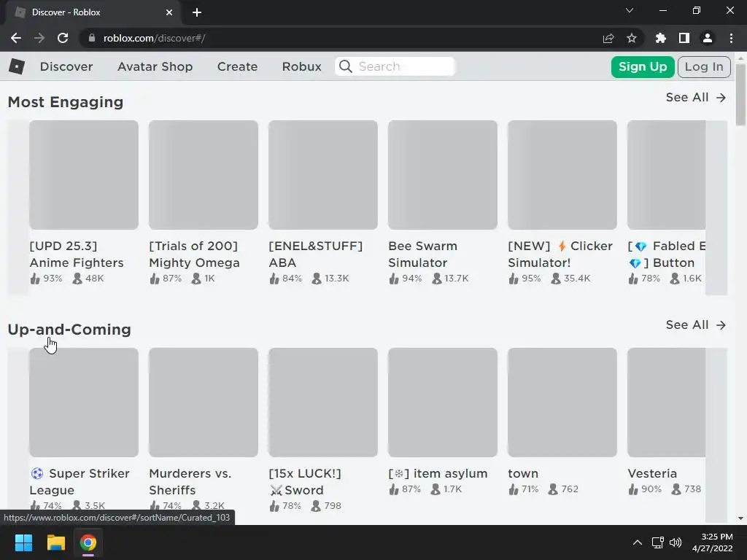
Task: Show hidden tray icons chevron
Action: coord(637,542)
